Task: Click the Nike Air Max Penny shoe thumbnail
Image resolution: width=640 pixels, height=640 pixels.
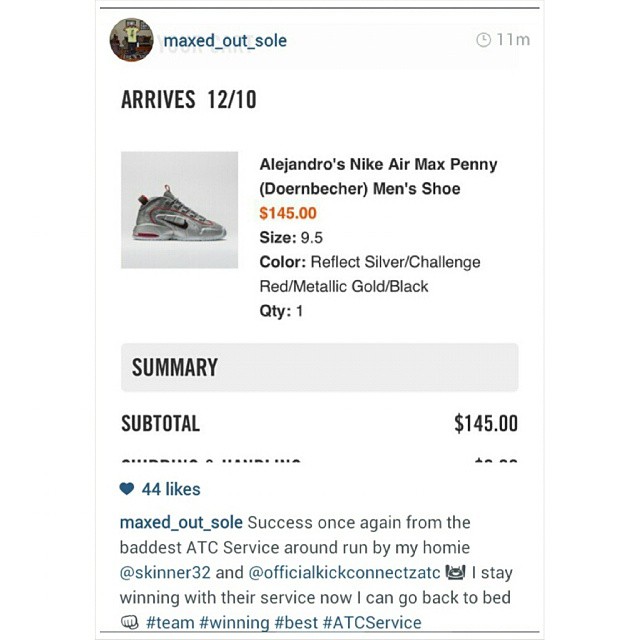Action: pyautogui.click(x=180, y=210)
